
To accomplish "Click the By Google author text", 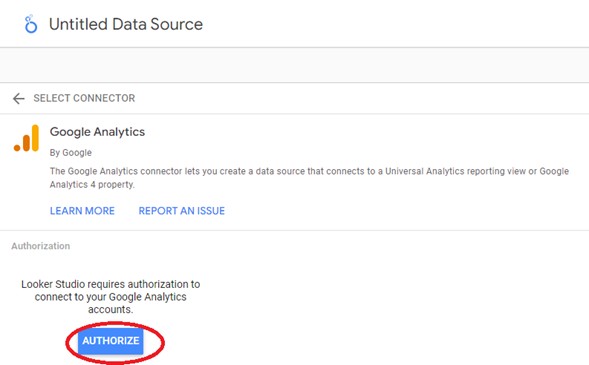I will click(71, 153).
